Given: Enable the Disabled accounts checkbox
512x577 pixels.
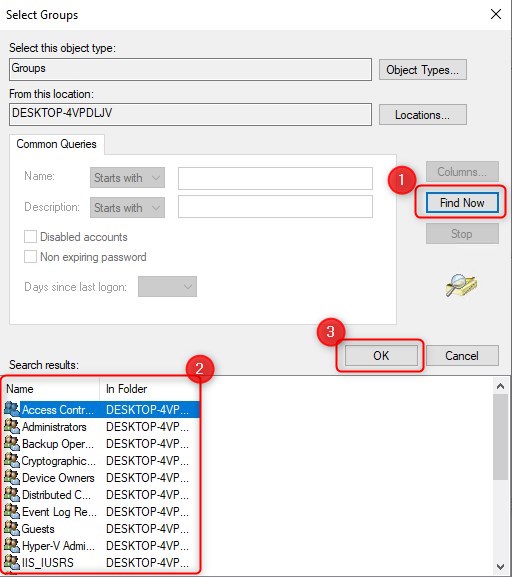Looking at the screenshot, I should [x=30, y=237].
